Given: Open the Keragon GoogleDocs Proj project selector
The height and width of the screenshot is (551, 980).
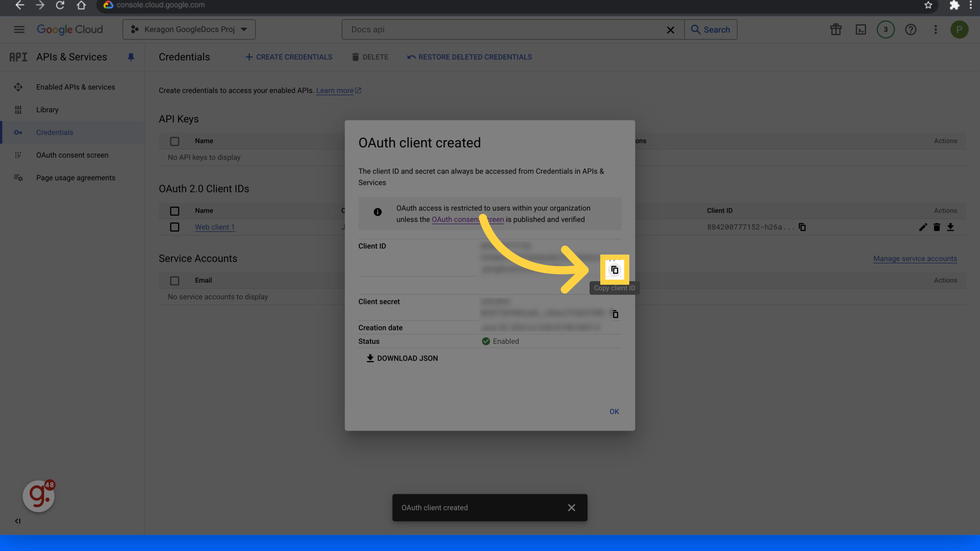Looking at the screenshot, I should 189,30.
